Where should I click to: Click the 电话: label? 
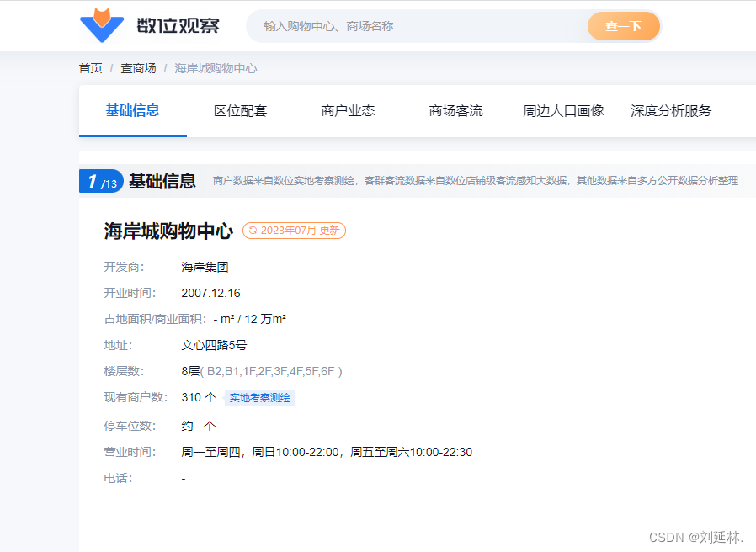[x=118, y=478]
